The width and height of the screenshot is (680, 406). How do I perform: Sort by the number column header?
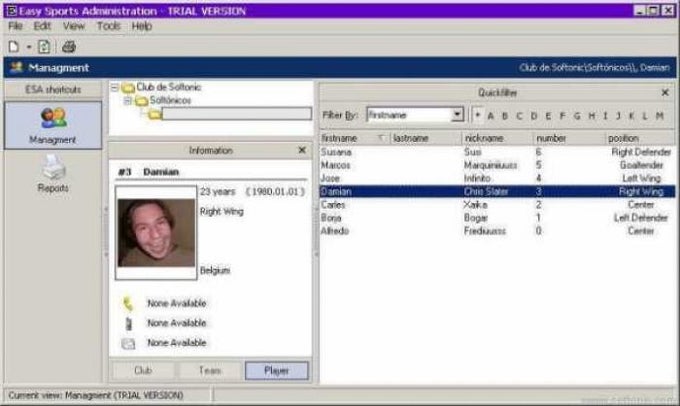pos(569,138)
